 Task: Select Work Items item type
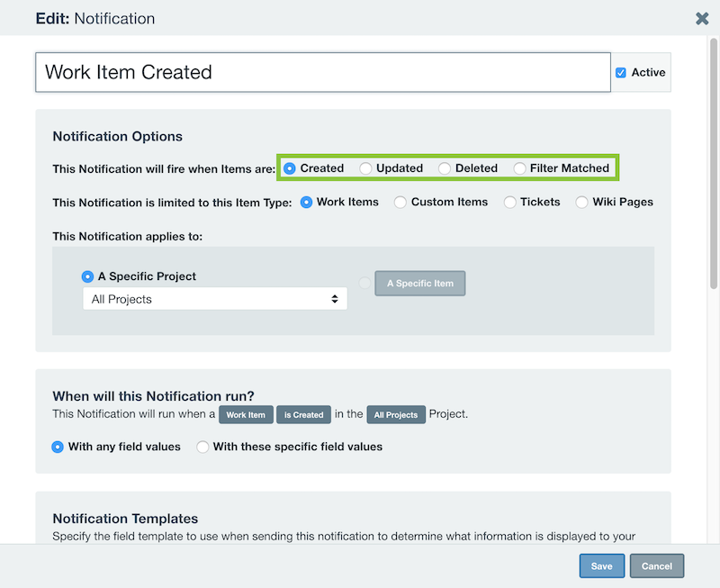(306, 202)
